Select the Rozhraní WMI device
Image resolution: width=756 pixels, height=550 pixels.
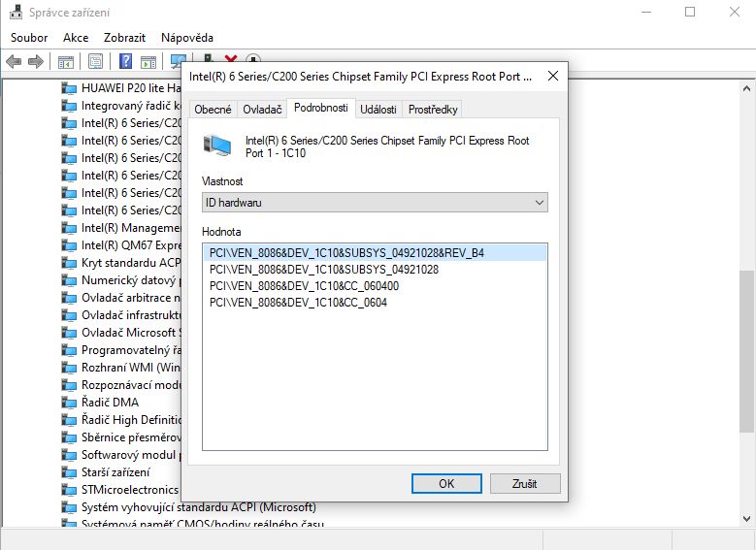121,368
